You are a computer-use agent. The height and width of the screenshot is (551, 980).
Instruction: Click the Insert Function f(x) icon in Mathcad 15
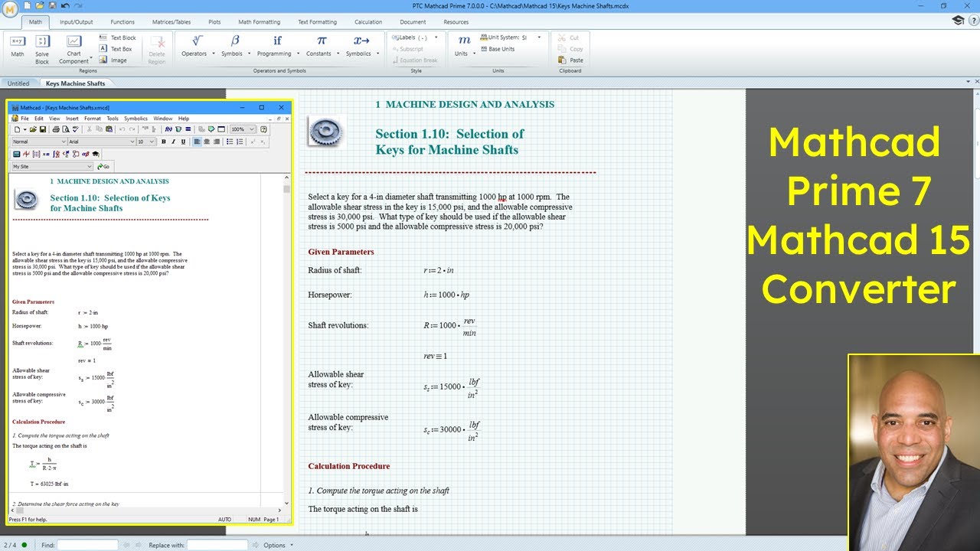pos(168,129)
